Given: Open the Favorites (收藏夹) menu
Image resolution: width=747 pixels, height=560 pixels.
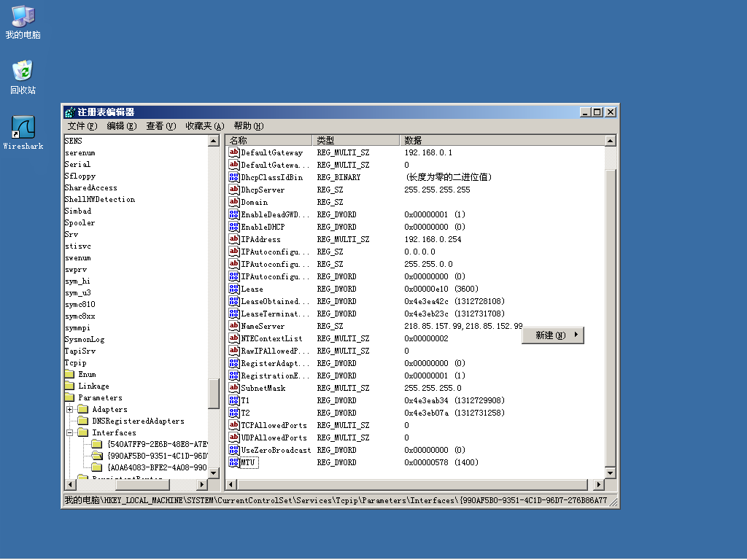Looking at the screenshot, I should [x=205, y=125].
